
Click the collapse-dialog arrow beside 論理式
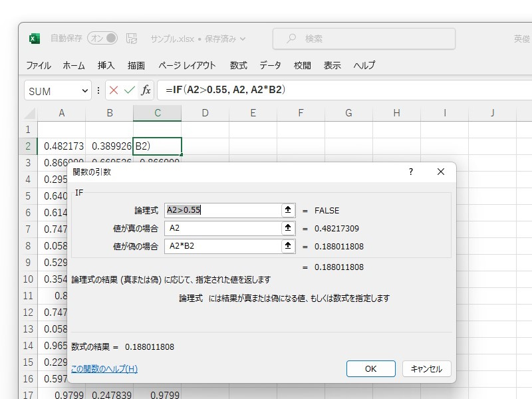pos(288,209)
